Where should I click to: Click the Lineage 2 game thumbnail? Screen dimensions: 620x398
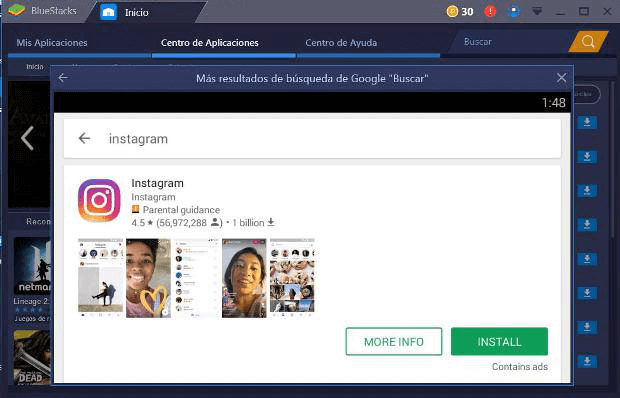[x=32, y=266]
